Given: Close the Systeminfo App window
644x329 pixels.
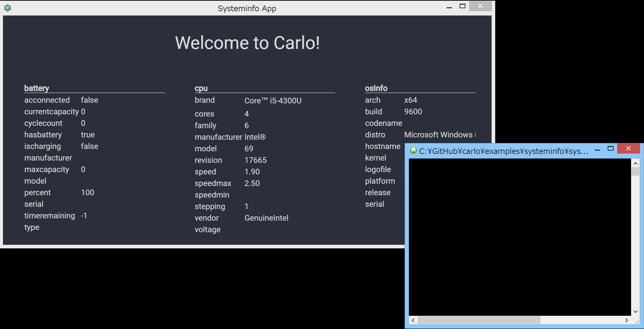Looking at the screenshot, I should [480, 6].
